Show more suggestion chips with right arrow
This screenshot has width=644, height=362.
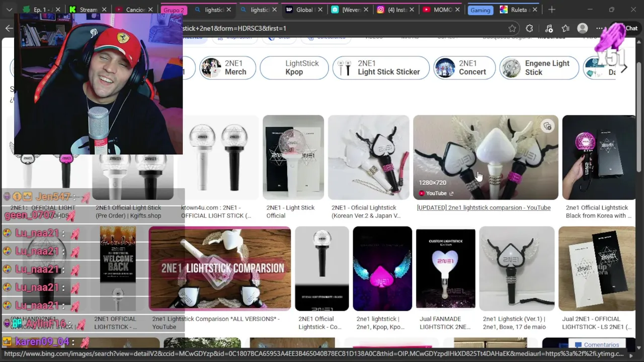[x=624, y=68]
